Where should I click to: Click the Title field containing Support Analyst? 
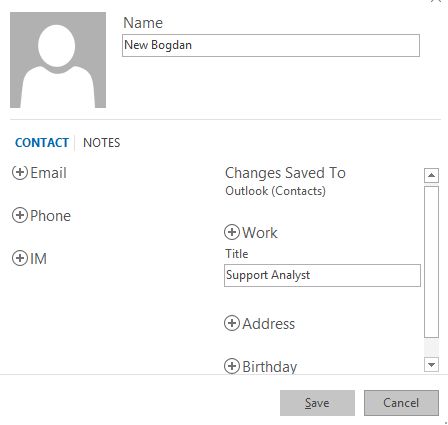point(322,275)
